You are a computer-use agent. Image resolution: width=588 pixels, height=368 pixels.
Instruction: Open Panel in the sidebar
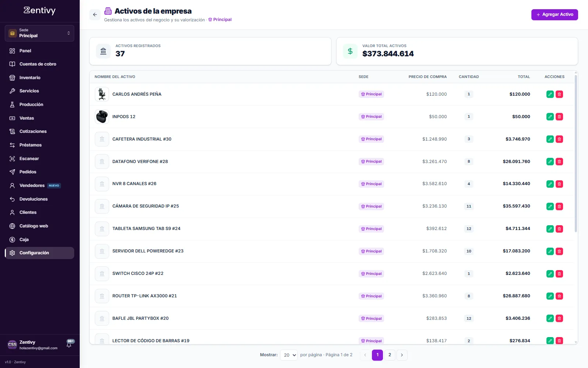pyautogui.click(x=39, y=51)
